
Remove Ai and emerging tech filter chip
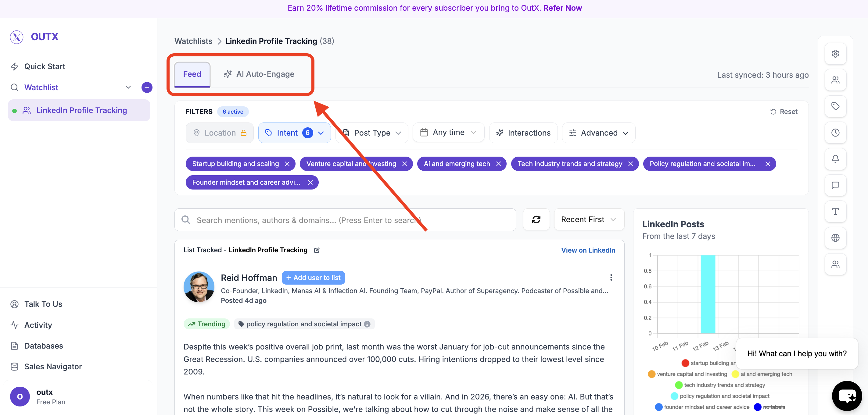pos(498,164)
